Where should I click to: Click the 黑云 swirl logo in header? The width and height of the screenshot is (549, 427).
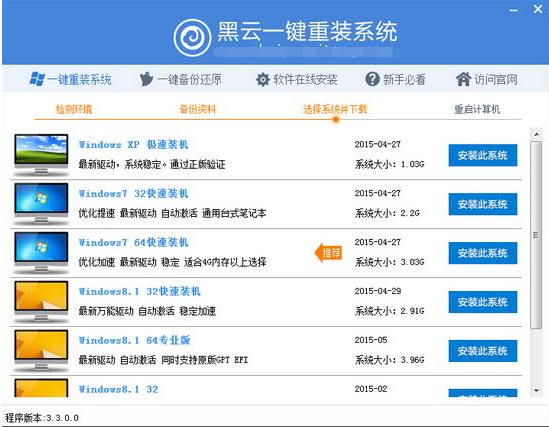pyautogui.click(x=192, y=37)
